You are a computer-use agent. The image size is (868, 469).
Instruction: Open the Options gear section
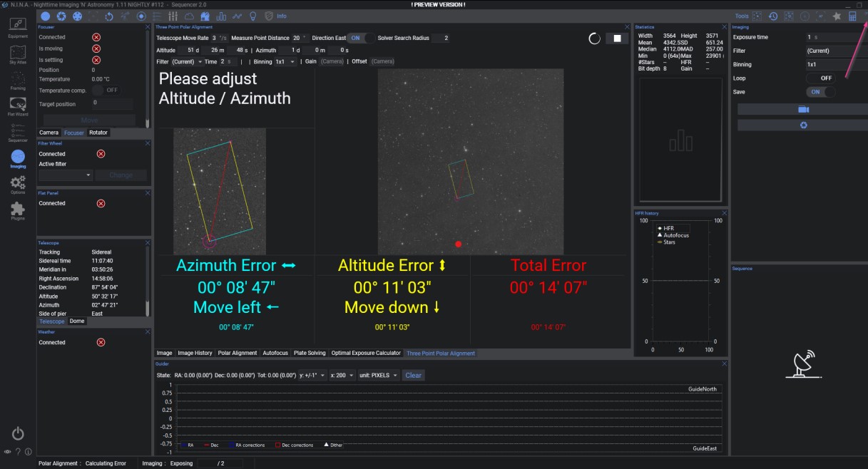tap(18, 185)
